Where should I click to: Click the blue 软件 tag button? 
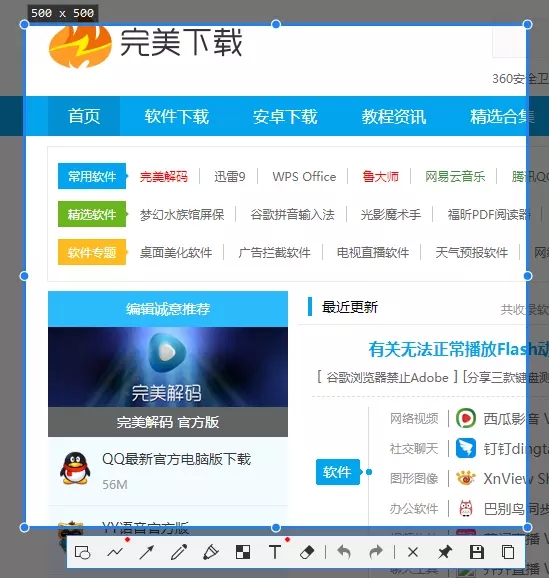click(x=337, y=472)
